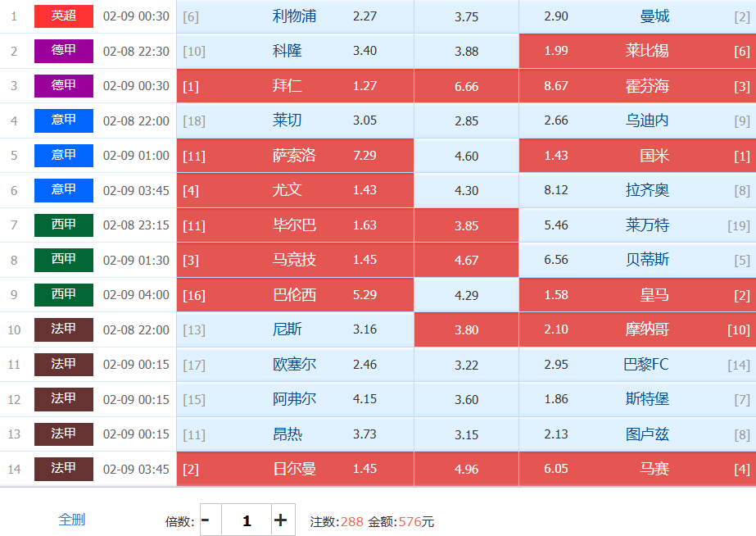Decrease the 倍数 multiplier with minus button
Image resolution: width=756 pixels, height=536 pixels.
click(206, 520)
